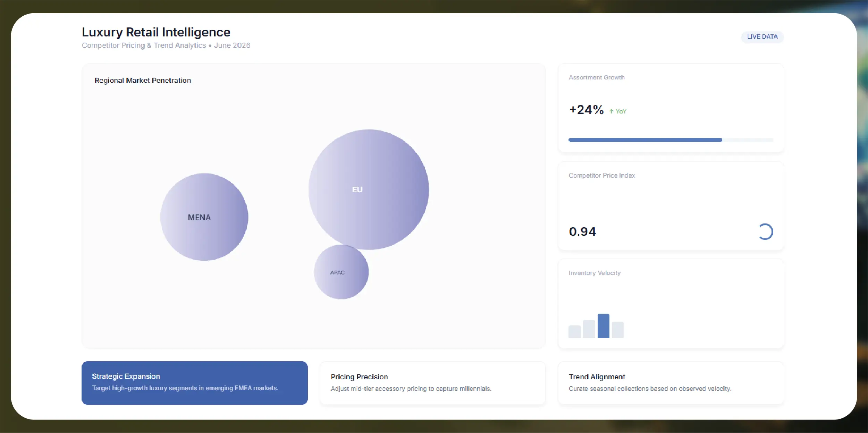This screenshot has height=433, width=868.
Task: Click the highlighted blue Inventory Velocity bar
Action: (x=603, y=326)
